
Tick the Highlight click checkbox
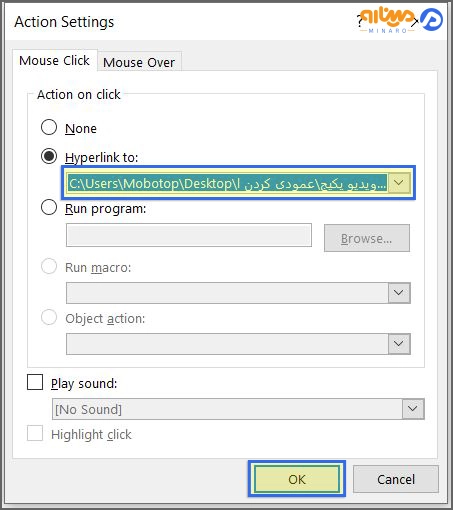(35, 433)
